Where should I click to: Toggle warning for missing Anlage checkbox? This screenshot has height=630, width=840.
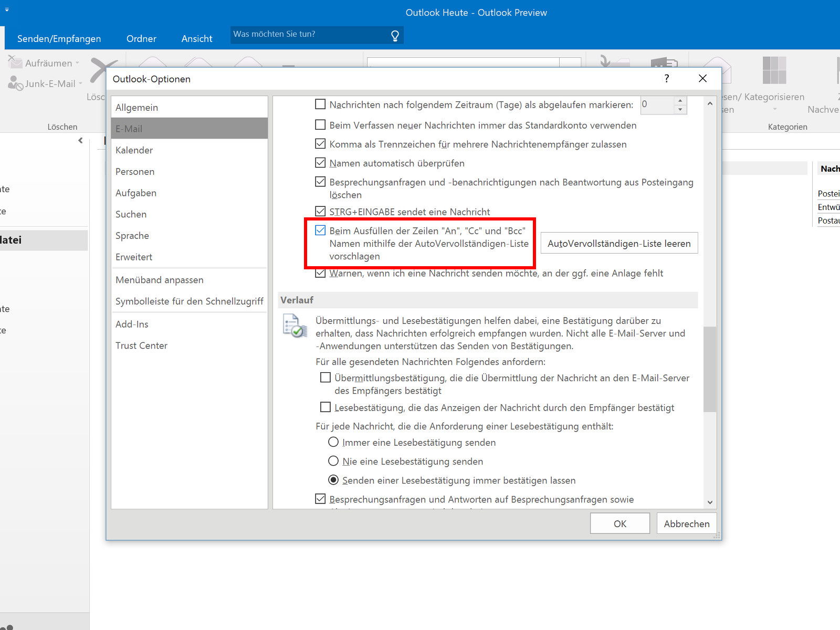tap(320, 273)
